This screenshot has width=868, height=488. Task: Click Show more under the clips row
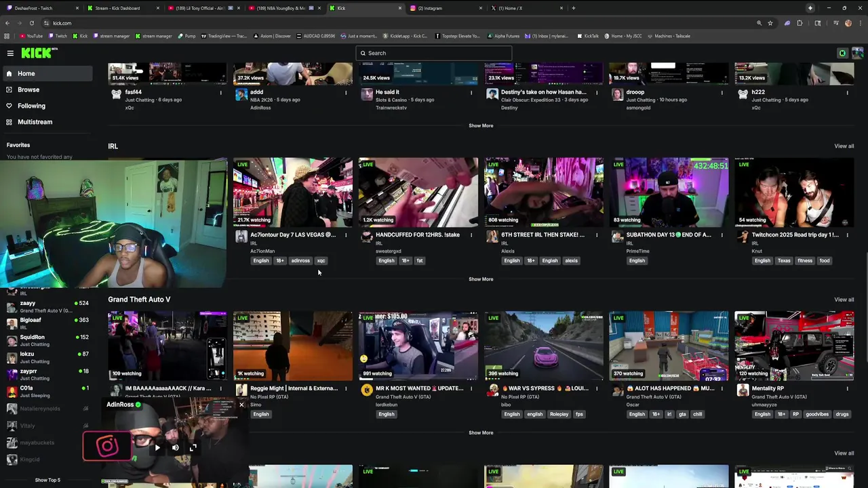pyautogui.click(x=481, y=125)
